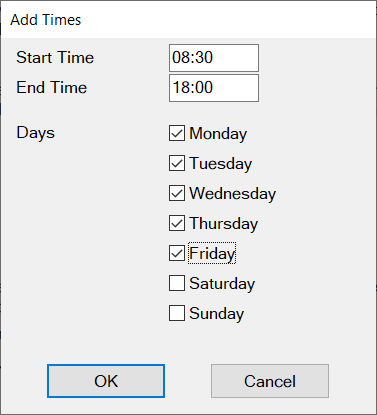The height and width of the screenshot is (415, 377).
Task: Click the Thursday label text
Action: pos(224,224)
